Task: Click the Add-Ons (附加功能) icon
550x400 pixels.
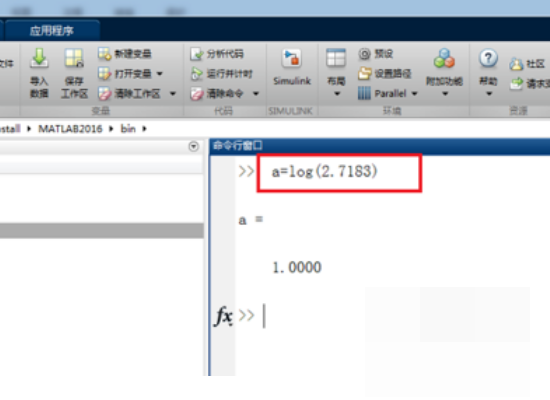Action: [444, 58]
